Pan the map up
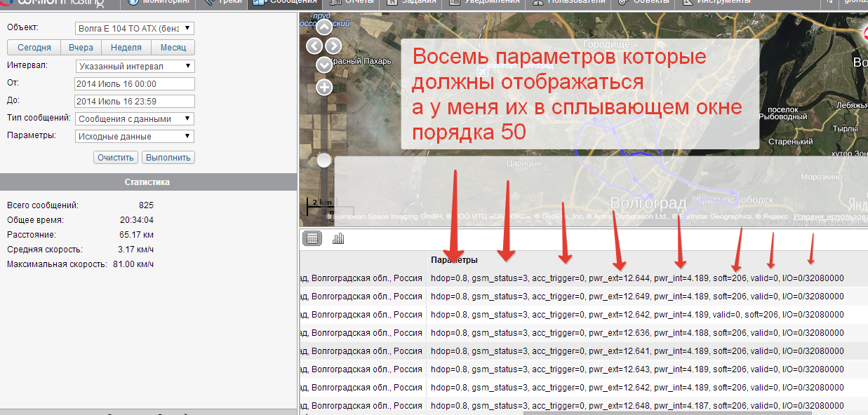Screen dimensions: 868x415 [x=324, y=28]
